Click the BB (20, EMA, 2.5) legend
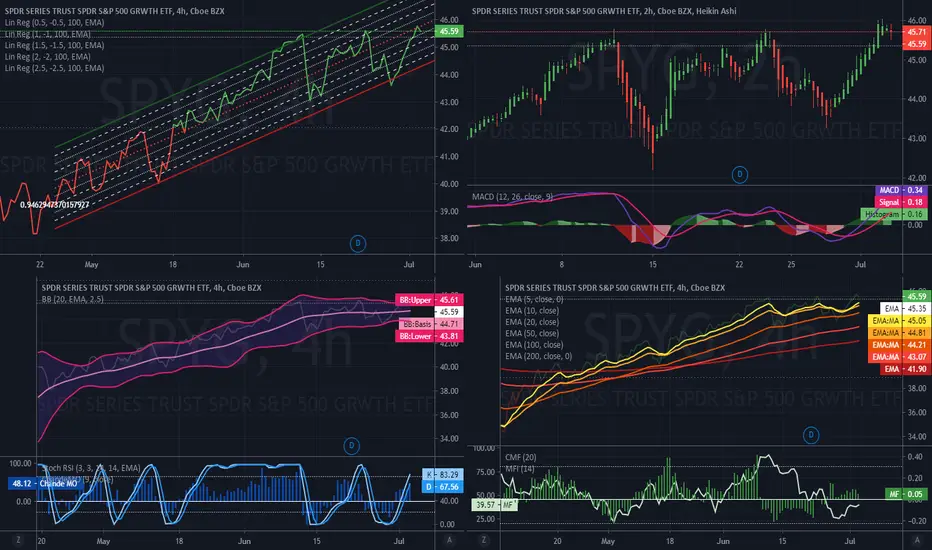 coord(73,299)
